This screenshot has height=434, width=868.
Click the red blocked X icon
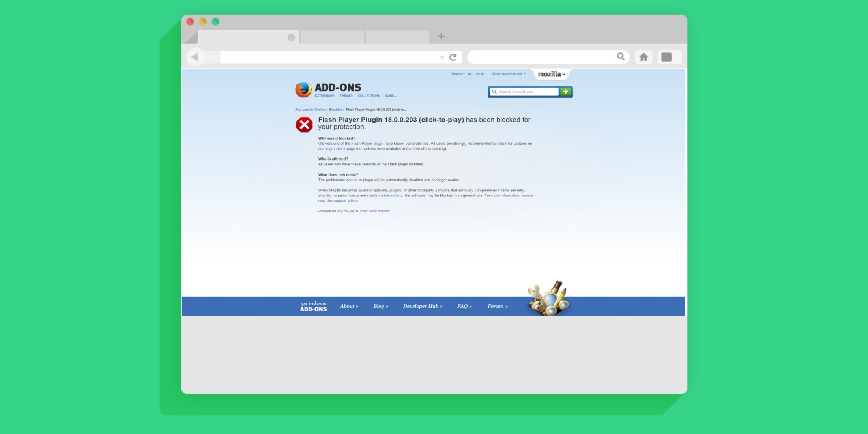point(304,125)
